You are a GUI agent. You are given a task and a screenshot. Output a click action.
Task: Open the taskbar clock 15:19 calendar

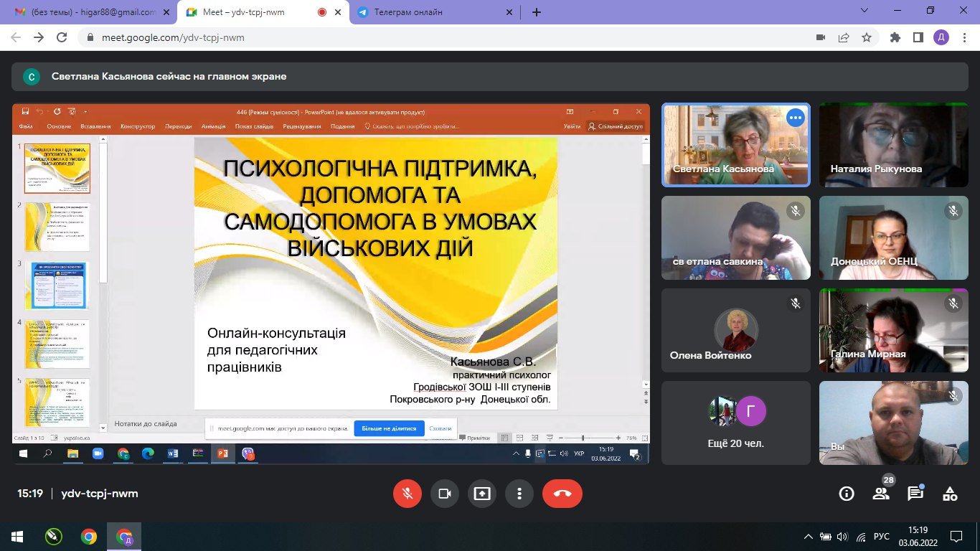(918, 536)
